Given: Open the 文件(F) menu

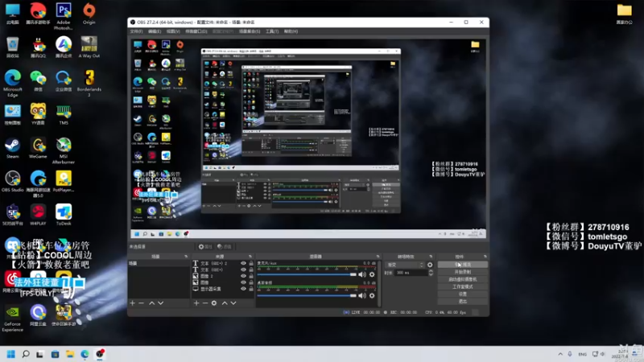Looking at the screenshot, I should click(x=136, y=31).
